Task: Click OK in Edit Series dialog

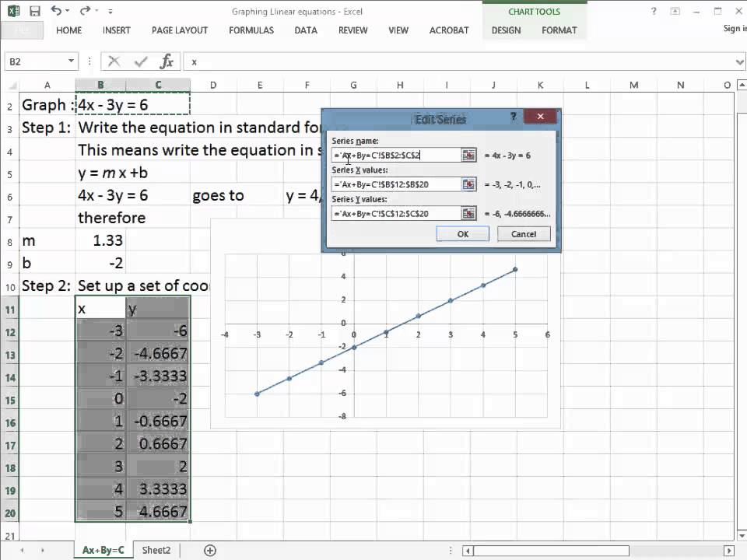Action: pyautogui.click(x=462, y=234)
